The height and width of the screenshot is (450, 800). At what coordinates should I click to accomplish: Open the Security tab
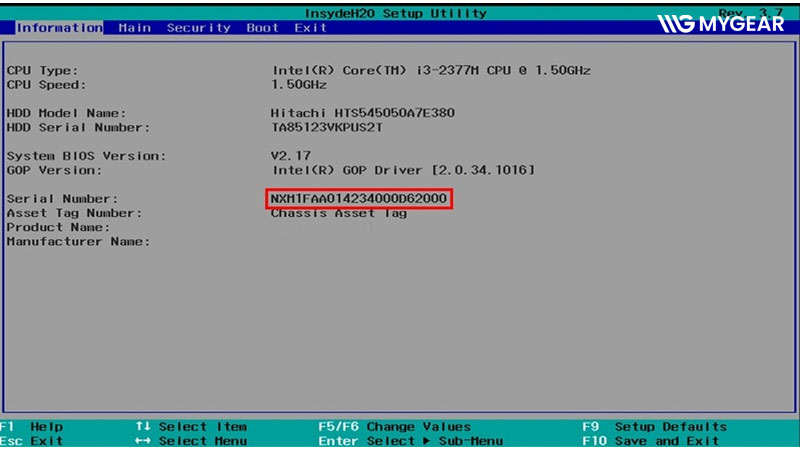(198, 28)
